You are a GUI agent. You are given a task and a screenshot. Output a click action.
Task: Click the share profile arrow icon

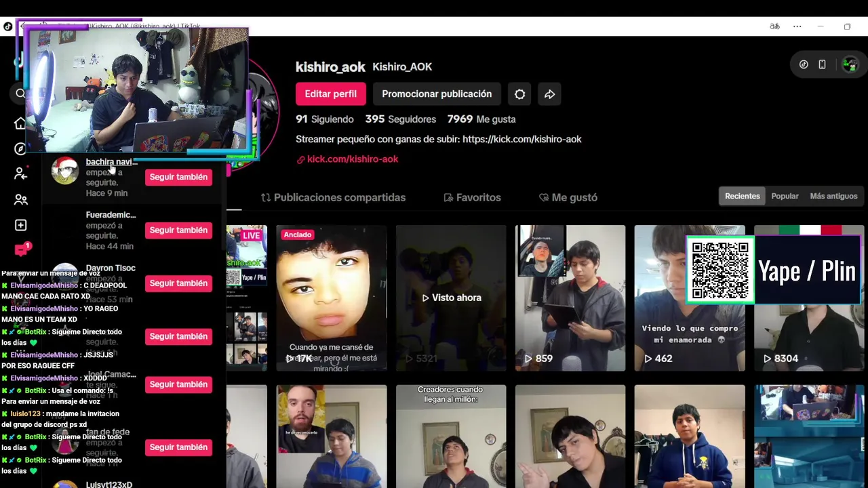click(549, 94)
